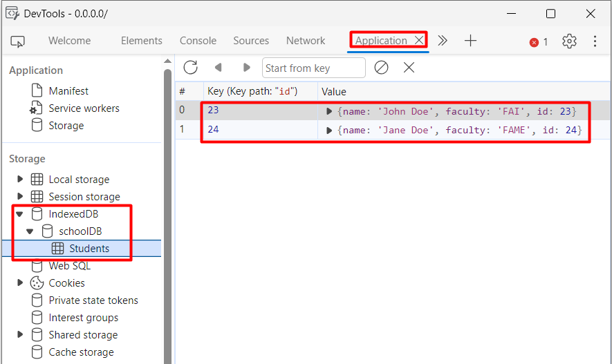This screenshot has height=364, width=612.
Task: Select Session storage in sidebar
Action: tap(84, 196)
